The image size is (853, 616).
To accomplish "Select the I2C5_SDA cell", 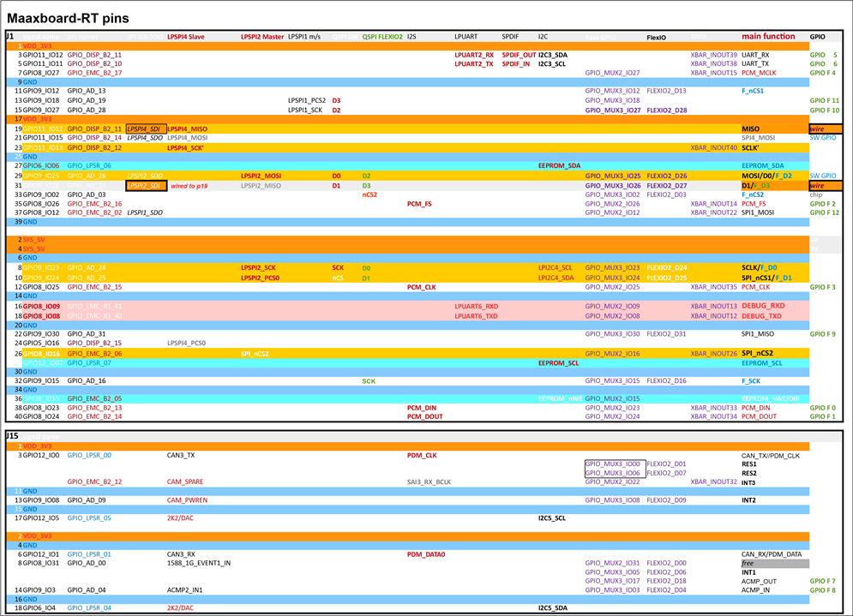I will point(553,607).
